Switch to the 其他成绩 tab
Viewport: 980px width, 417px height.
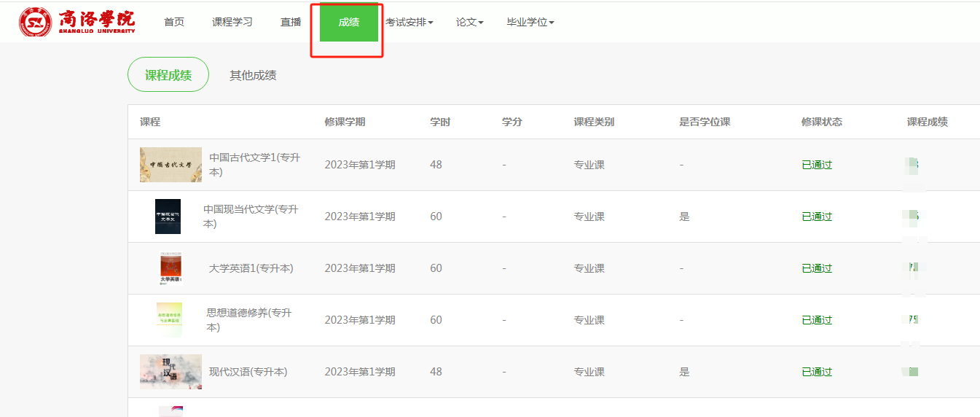coord(253,75)
